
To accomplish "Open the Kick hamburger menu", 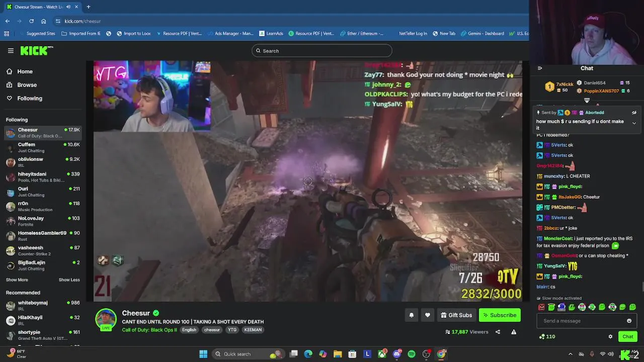I will [x=11, y=50].
